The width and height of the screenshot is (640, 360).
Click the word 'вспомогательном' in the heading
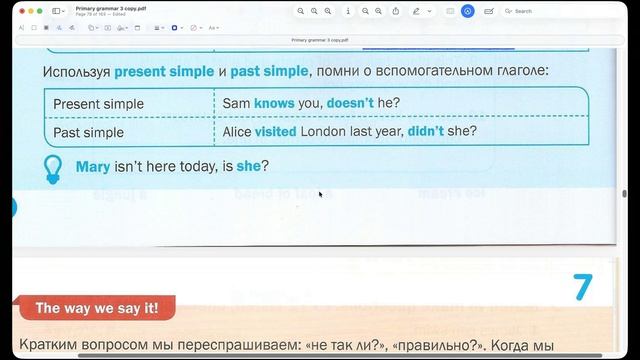[x=434, y=70]
